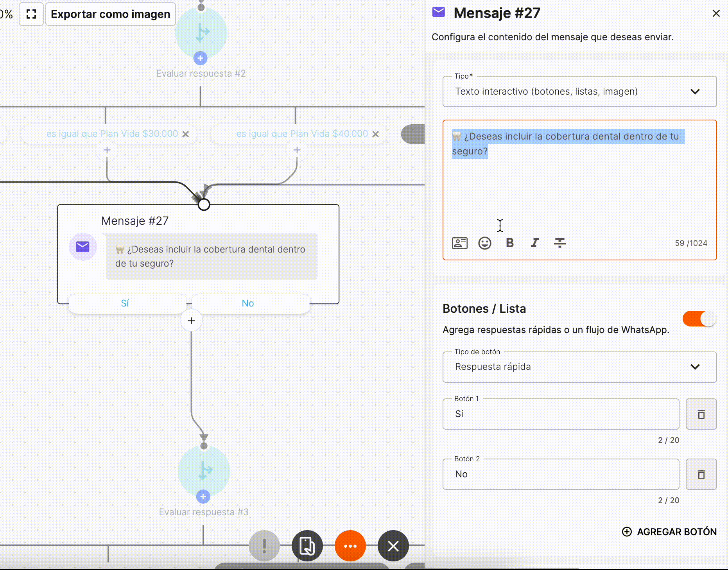Apply italic formatting to message text
The width and height of the screenshot is (728, 570).
534,243
